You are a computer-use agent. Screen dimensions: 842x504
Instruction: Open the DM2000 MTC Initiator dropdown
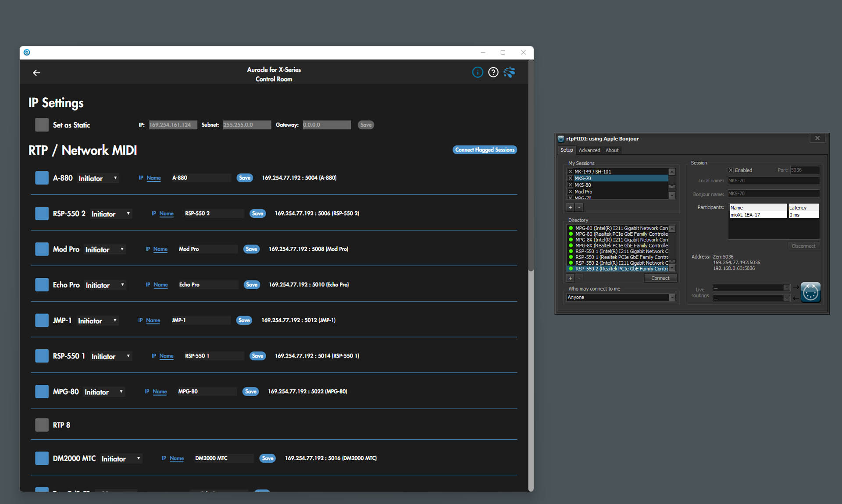pyautogui.click(x=121, y=458)
